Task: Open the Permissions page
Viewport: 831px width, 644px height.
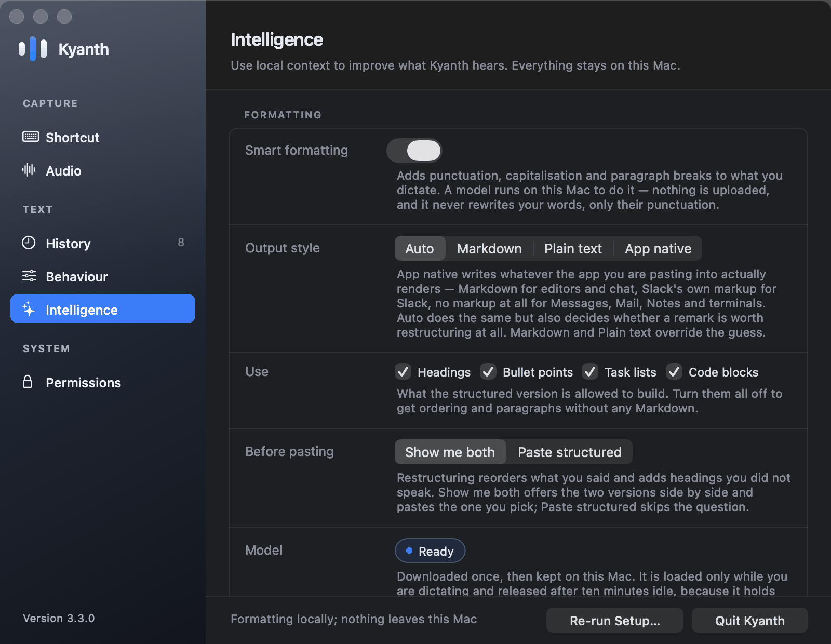Action: 103,382
